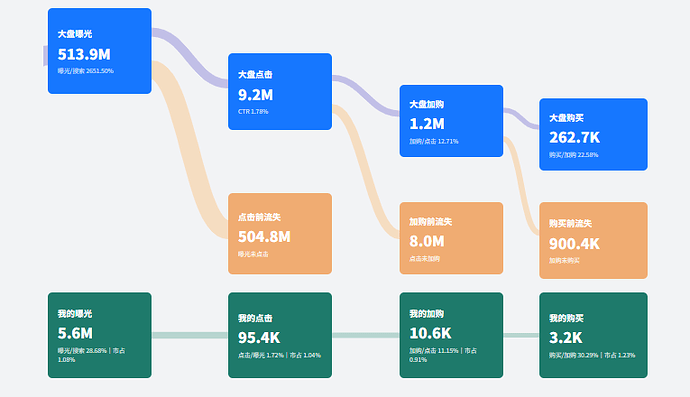Screen dimensions: 690x397
Task: Select the 点击前流失 orange node card
Action: coord(280,234)
